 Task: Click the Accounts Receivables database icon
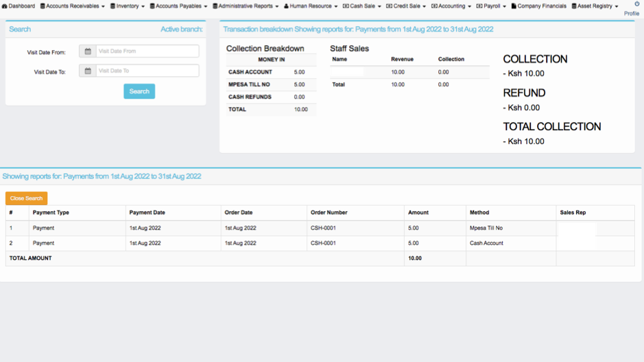point(43,6)
